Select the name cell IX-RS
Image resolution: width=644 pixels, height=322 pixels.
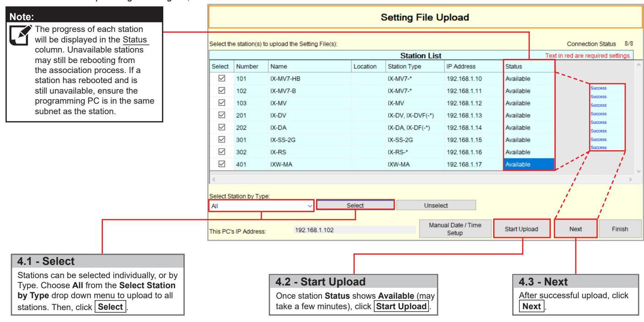click(x=309, y=152)
